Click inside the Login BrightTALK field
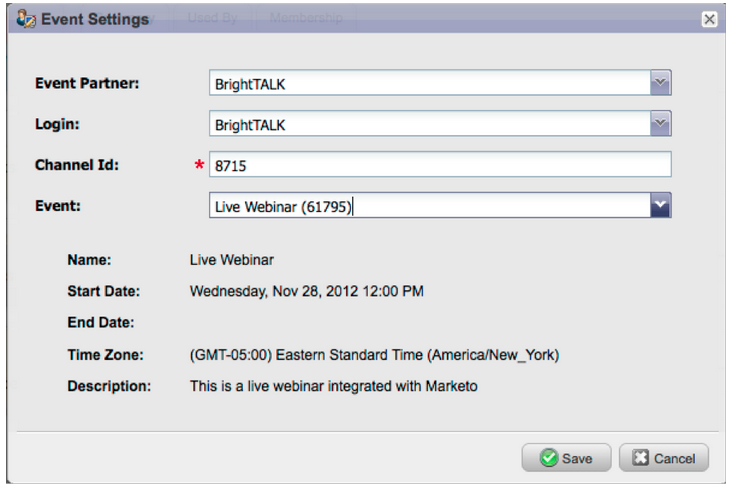730x489 pixels. (x=430, y=123)
